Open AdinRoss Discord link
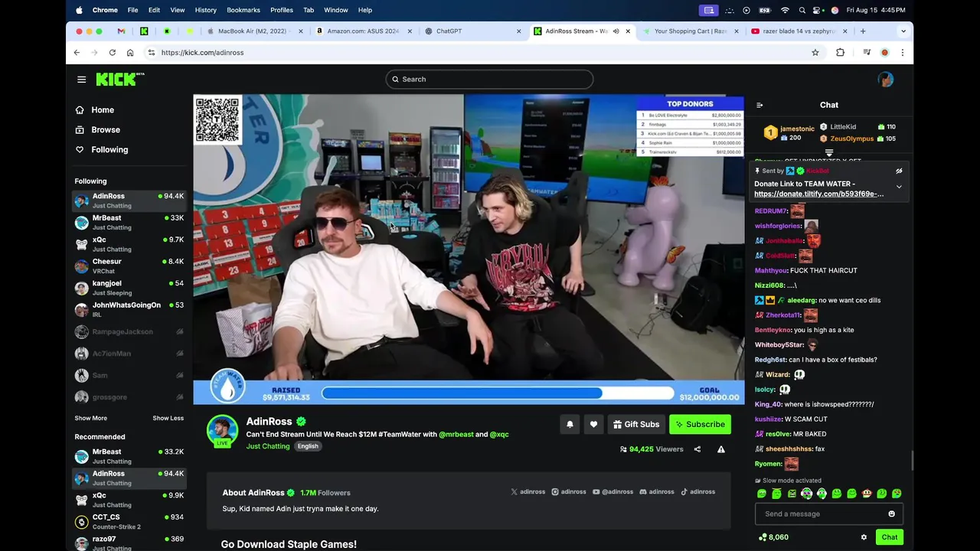Screen dimensions: 980x551 click(657, 492)
